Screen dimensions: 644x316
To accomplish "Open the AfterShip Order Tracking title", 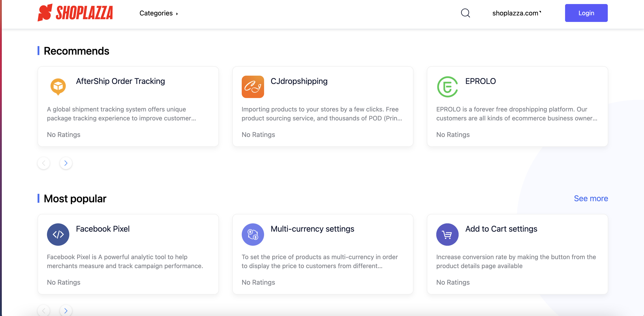I will tap(120, 81).
